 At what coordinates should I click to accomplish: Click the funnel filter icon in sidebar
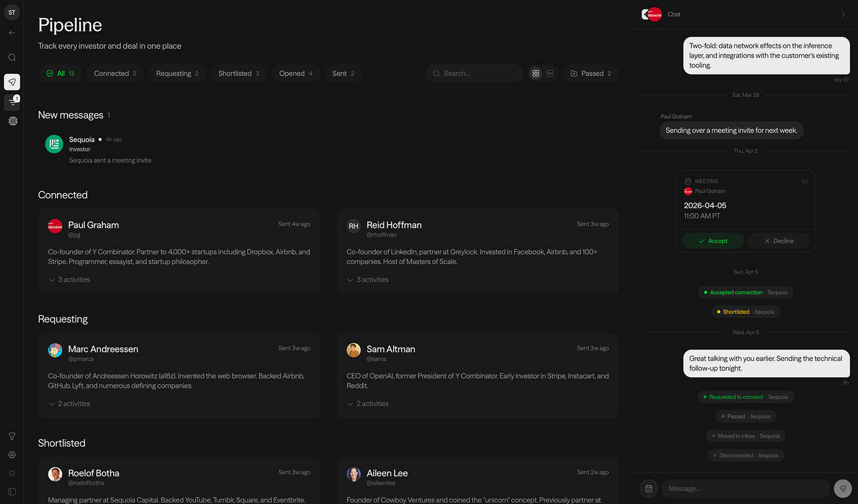pos(12,436)
